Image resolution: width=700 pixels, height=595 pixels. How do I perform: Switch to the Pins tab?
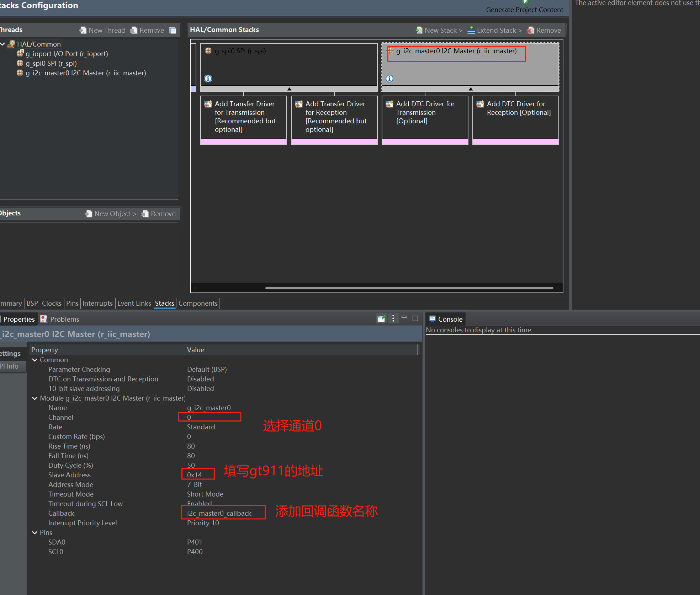(x=72, y=303)
